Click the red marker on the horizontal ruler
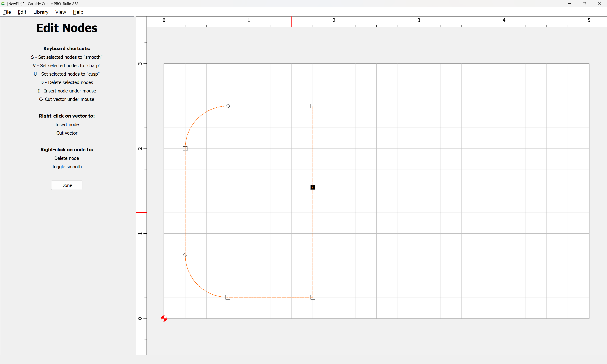 tap(291, 22)
